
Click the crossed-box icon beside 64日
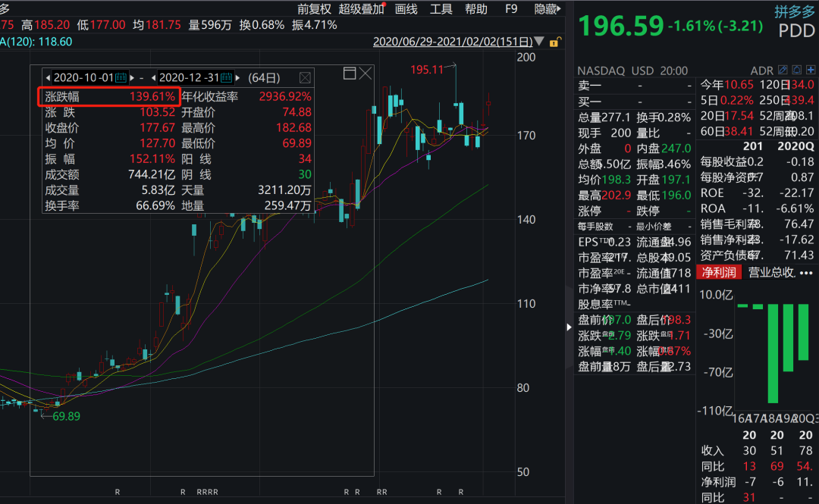click(x=305, y=78)
